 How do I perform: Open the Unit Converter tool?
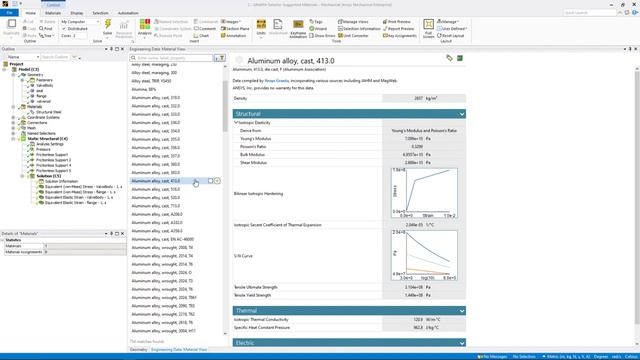353,36
